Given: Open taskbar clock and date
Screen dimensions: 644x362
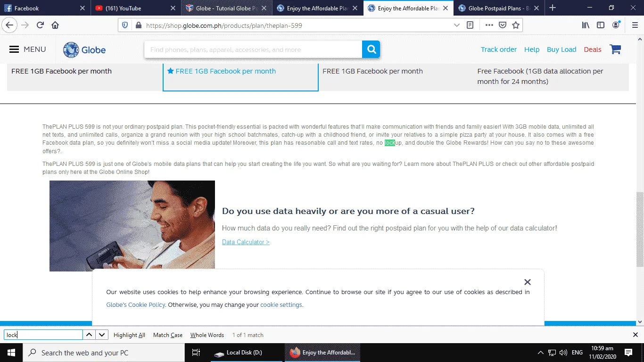Looking at the screenshot, I should 602,353.
